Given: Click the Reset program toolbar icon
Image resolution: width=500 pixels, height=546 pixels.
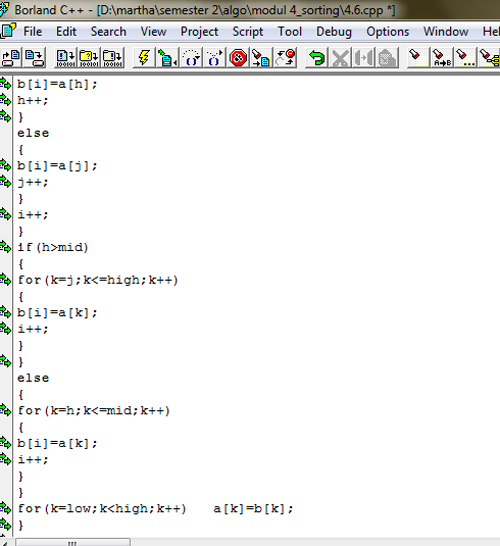Looking at the screenshot, I should click(285, 57).
